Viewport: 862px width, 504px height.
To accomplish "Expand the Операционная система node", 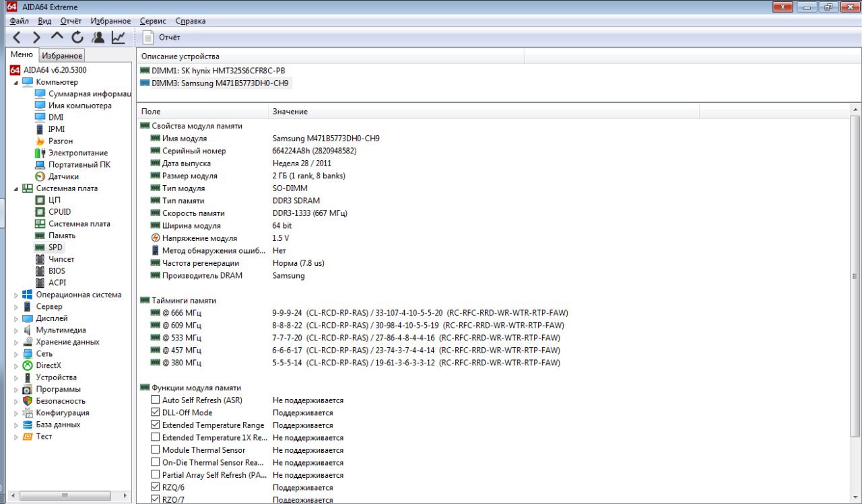I will 16,295.
